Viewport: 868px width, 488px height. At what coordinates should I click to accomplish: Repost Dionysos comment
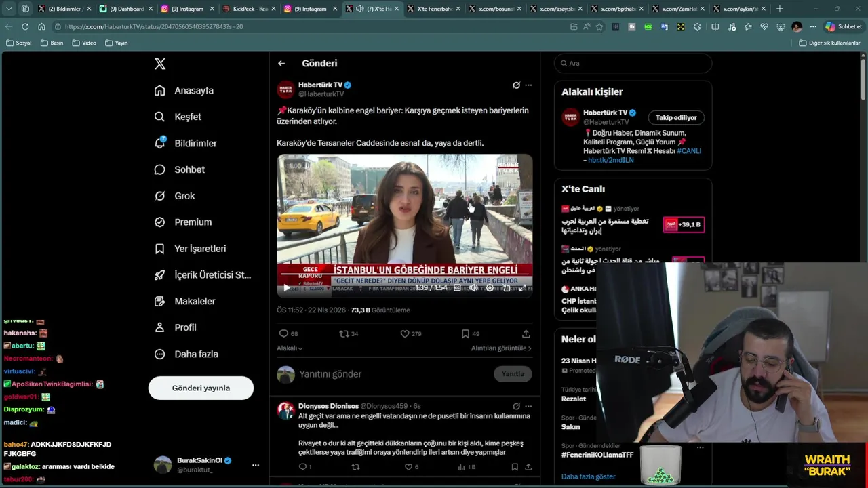pyautogui.click(x=355, y=467)
